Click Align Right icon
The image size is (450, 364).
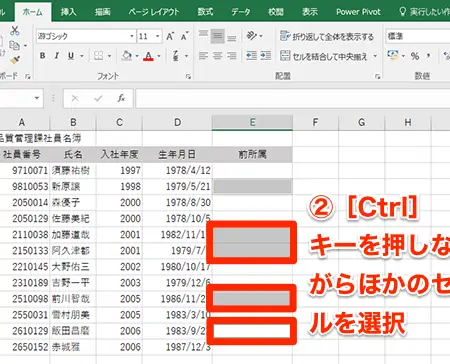232,56
